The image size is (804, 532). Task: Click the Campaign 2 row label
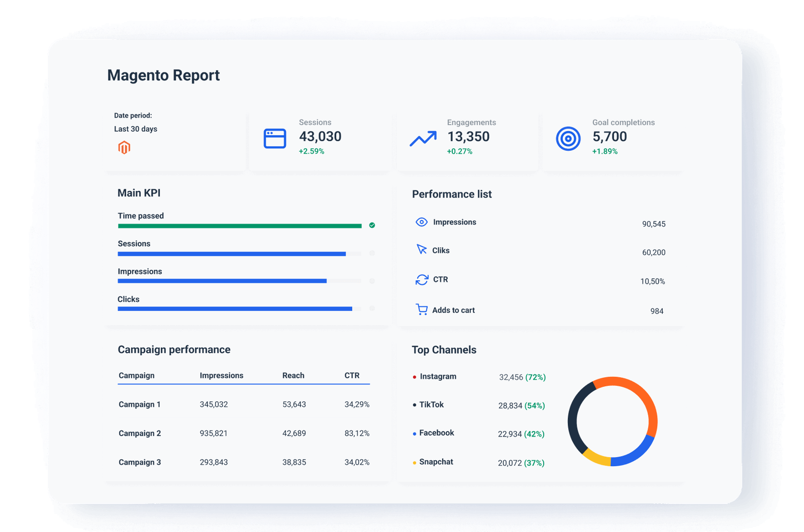pos(139,433)
